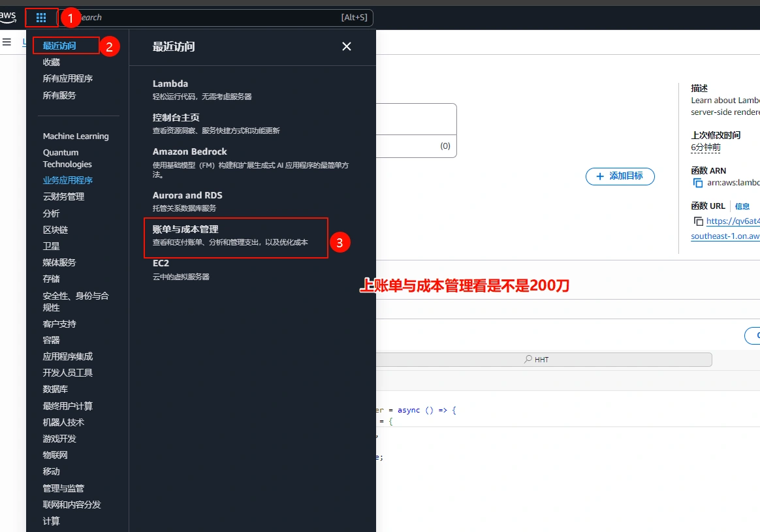Click the 添加目标 button
760x532 pixels.
(x=620, y=176)
